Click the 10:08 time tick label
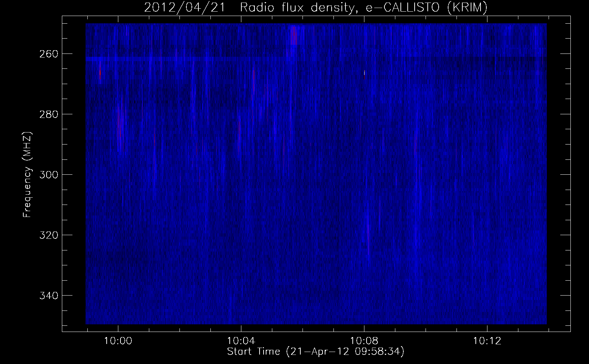 click(364, 341)
